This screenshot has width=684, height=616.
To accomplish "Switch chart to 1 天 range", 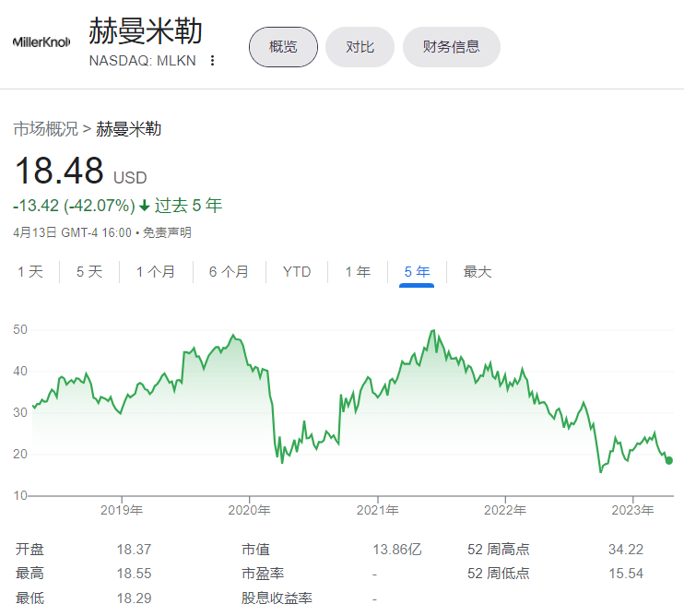I will tap(30, 272).
